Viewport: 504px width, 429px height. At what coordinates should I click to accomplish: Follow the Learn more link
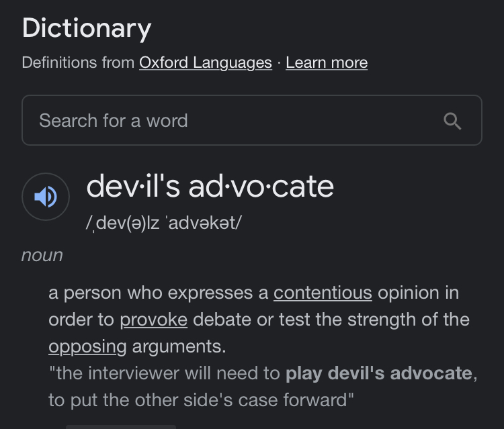point(327,62)
